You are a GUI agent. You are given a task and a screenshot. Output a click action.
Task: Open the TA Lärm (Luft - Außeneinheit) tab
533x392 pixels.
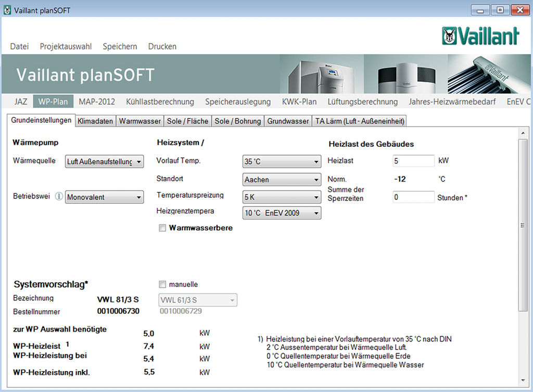[360, 121]
